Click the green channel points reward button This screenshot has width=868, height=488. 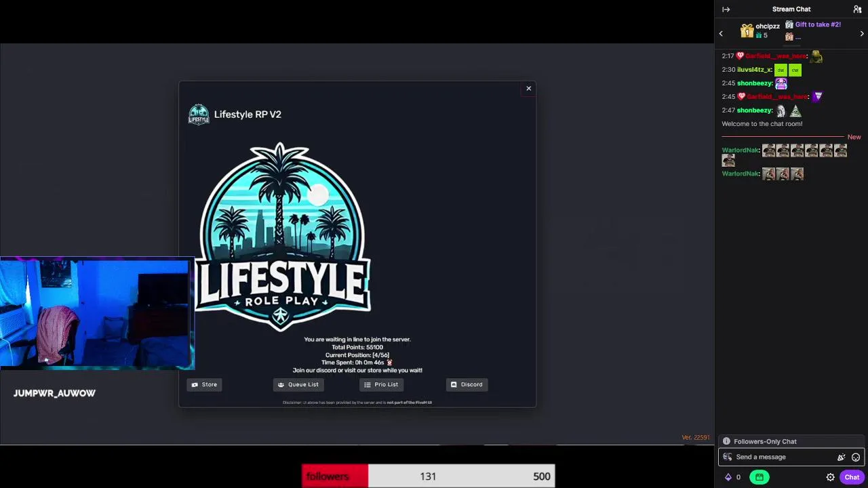point(759,477)
